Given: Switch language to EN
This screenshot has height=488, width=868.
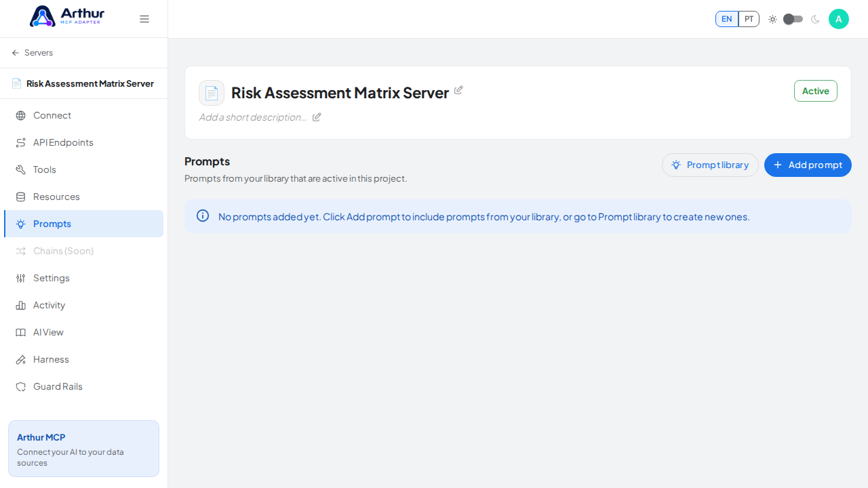Looking at the screenshot, I should 727,19.
